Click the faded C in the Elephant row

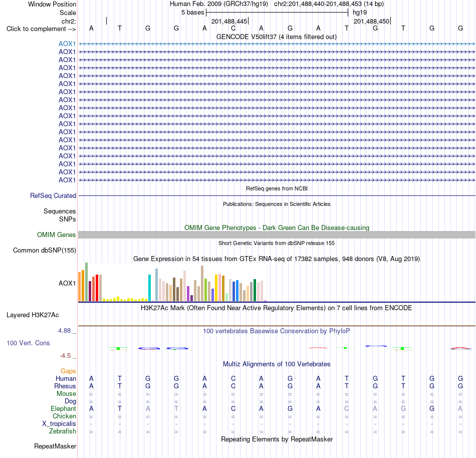[347, 409]
